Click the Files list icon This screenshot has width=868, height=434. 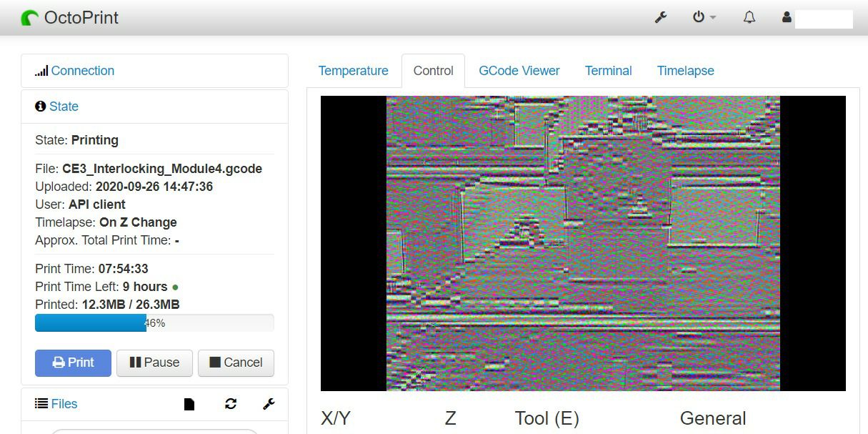click(x=41, y=404)
